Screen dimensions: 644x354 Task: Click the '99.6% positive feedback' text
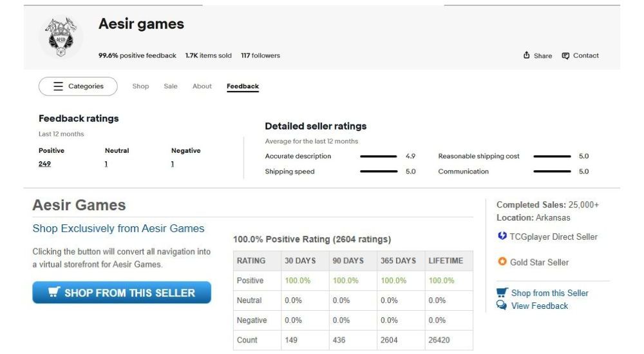click(137, 55)
